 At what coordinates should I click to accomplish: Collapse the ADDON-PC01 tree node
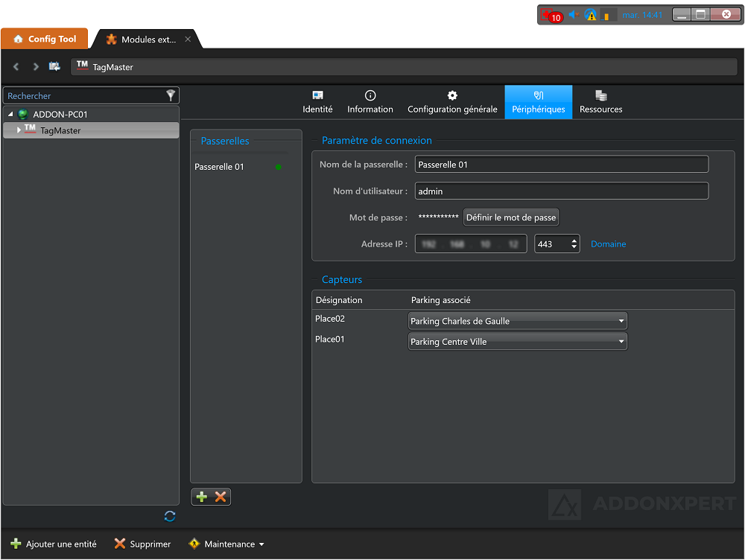click(10, 115)
